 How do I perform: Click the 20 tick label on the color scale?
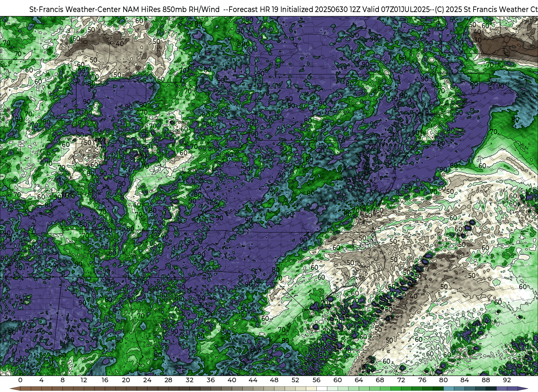126,380
